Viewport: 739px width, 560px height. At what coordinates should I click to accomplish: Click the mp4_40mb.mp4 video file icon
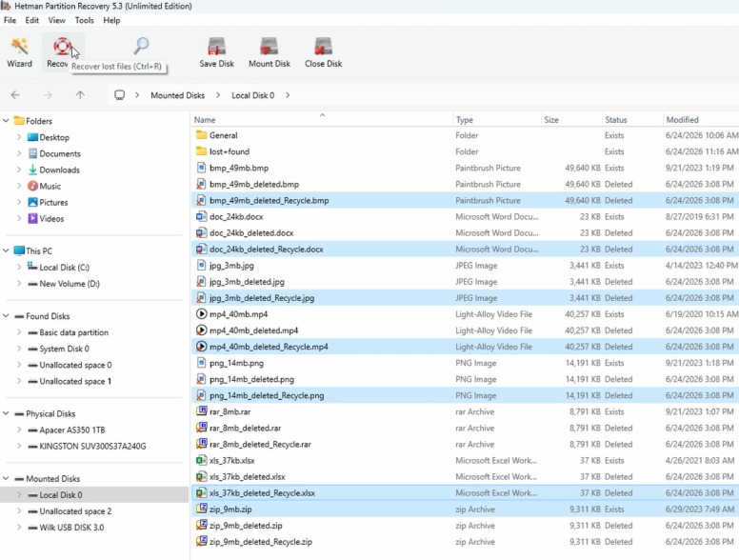point(201,314)
